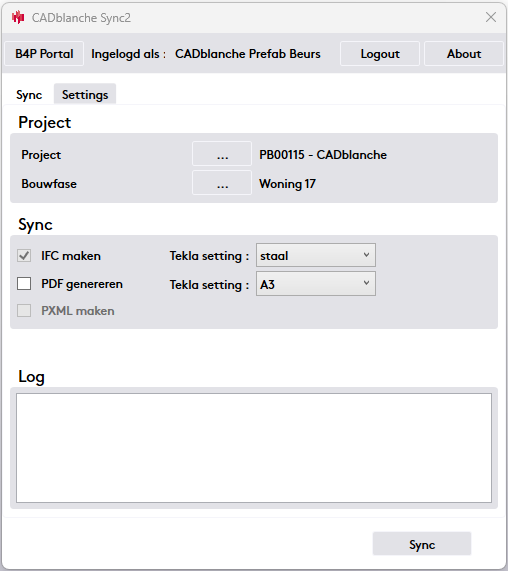Image resolution: width=508 pixels, height=571 pixels.
Task: Browse for Project with ellipsis button
Action: pyautogui.click(x=222, y=154)
